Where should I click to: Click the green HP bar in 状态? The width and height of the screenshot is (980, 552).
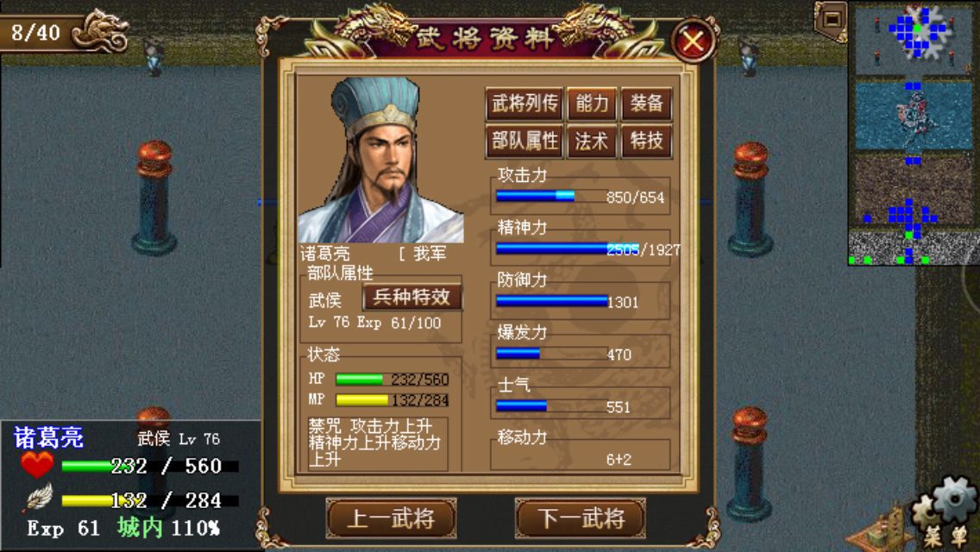(x=360, y=379)
